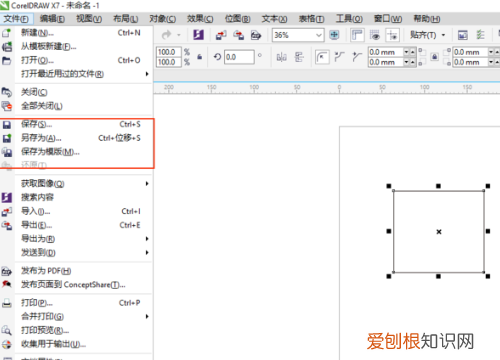Open the Window (窗口) menu
The height and width of the screenshot is (360, 500).
click(388, 19)
